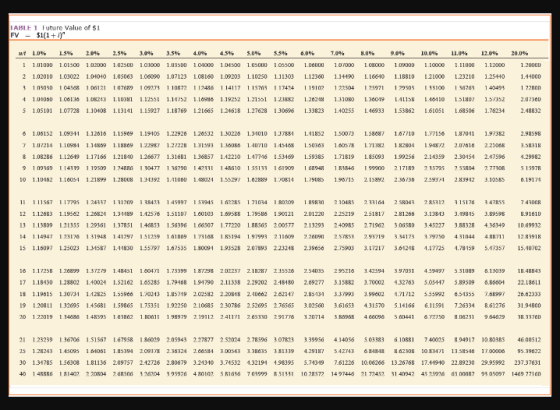560x410 pixels.
Task: Select row 30 value under 8.0% column
Action: [x=373, y=362]
